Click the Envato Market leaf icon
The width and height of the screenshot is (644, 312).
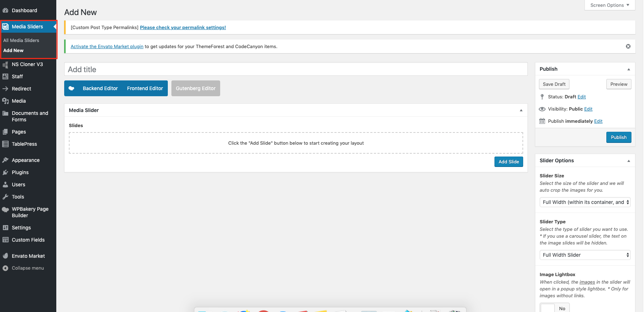coord(5,256)
